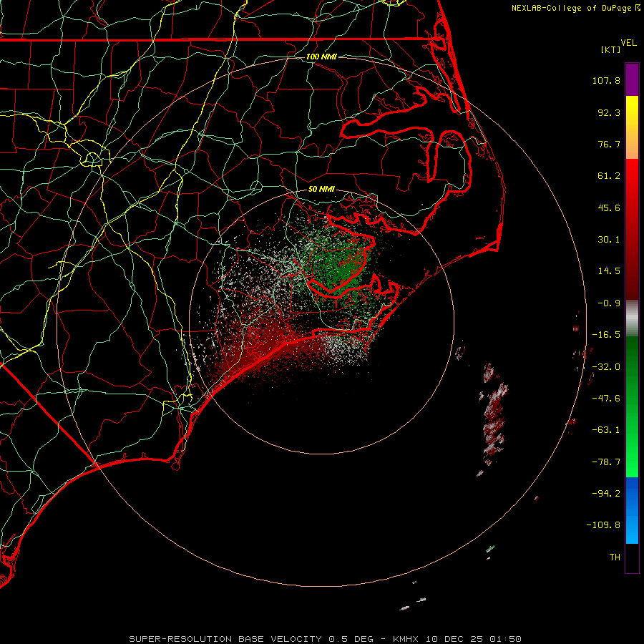
Task: Click the 100 NMI range ring label
Action: point(321,57)
